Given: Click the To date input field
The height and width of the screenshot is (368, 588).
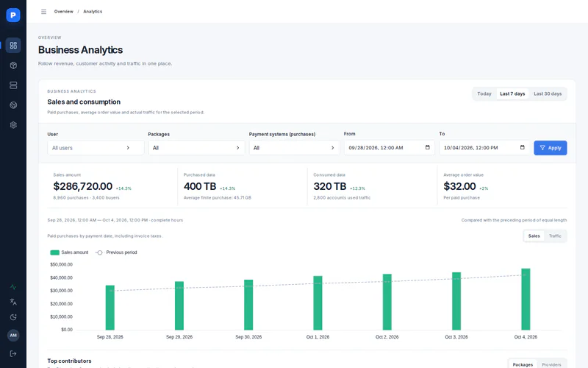Looking at the screenshot, I should (x=484, y=148).
